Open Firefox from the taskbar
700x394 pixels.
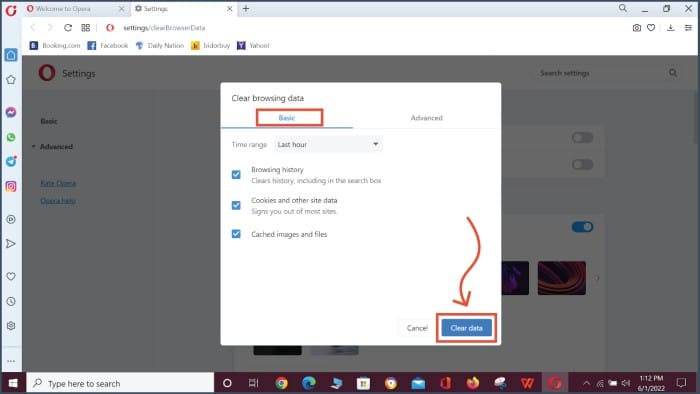tap(472, 383)
